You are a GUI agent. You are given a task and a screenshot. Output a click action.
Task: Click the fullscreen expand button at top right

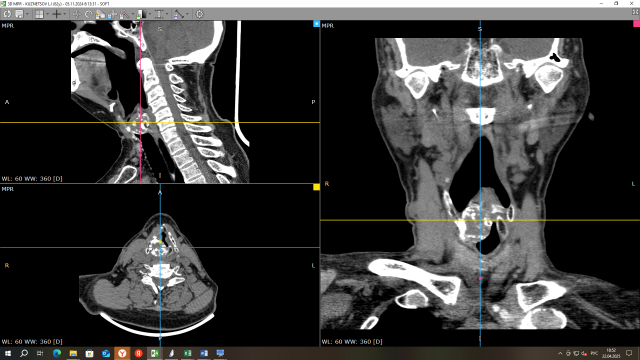635,13
